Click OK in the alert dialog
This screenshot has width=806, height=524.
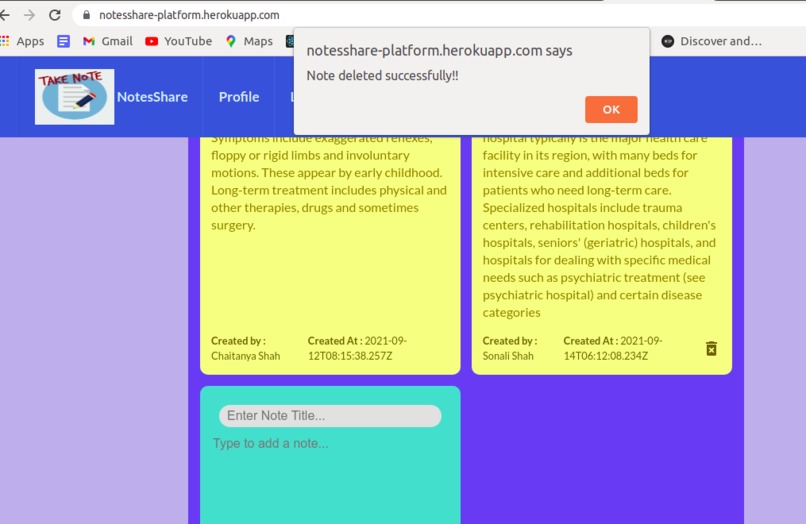coord(611,109)
